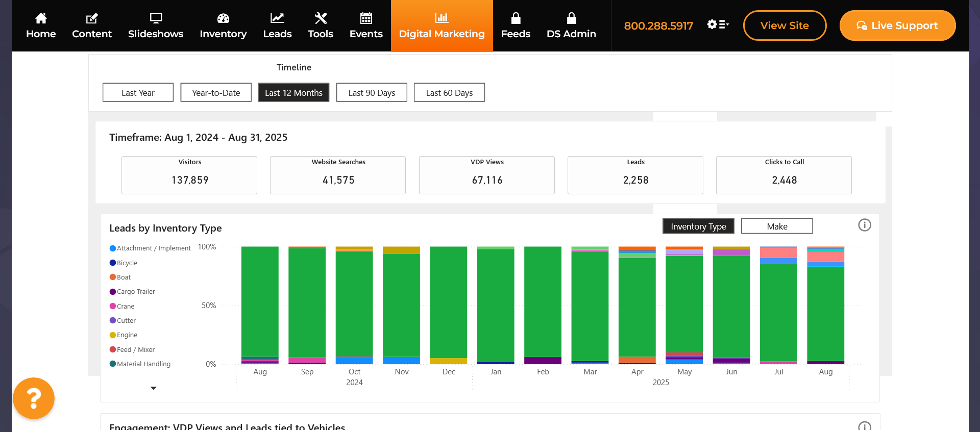Open the Home menu label

[41, 34]
